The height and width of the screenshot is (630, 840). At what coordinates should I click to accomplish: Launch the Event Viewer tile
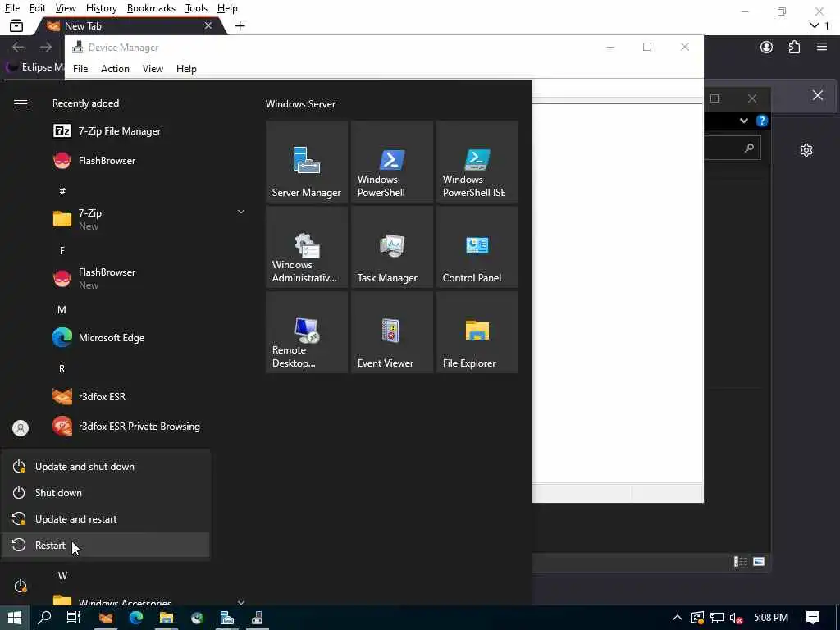tap(392, 332)
